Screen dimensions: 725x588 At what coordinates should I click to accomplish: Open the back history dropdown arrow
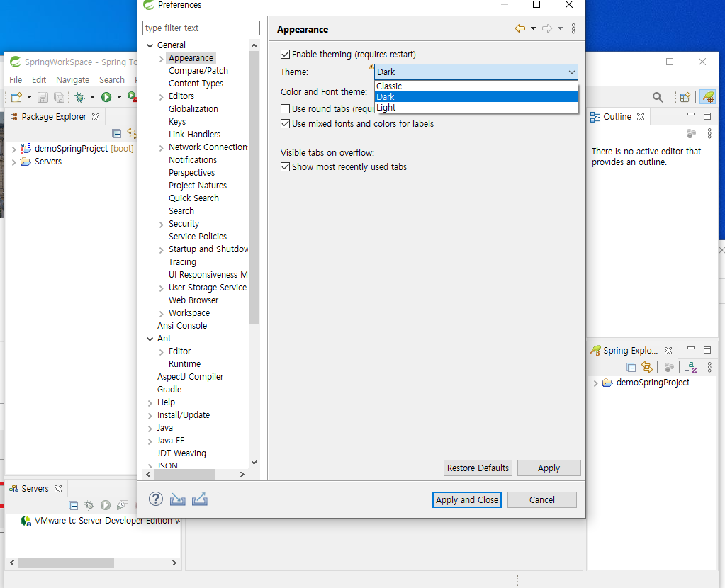pos(533,28)
